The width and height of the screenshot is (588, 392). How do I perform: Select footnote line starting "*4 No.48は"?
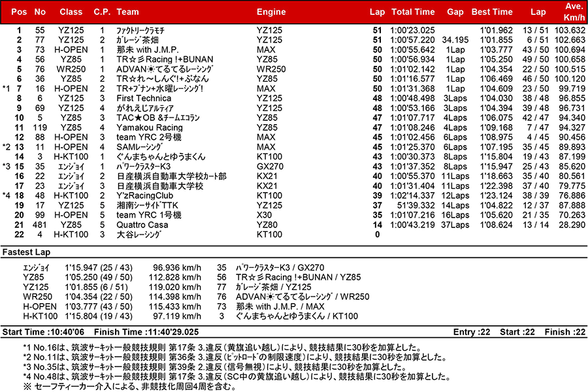point(237,377)
